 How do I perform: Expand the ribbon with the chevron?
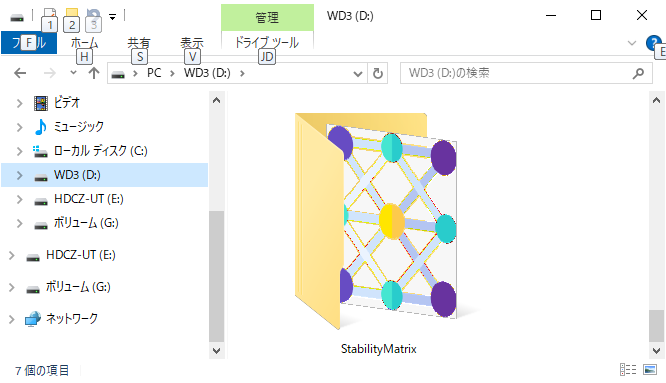[x=632, y=43]
